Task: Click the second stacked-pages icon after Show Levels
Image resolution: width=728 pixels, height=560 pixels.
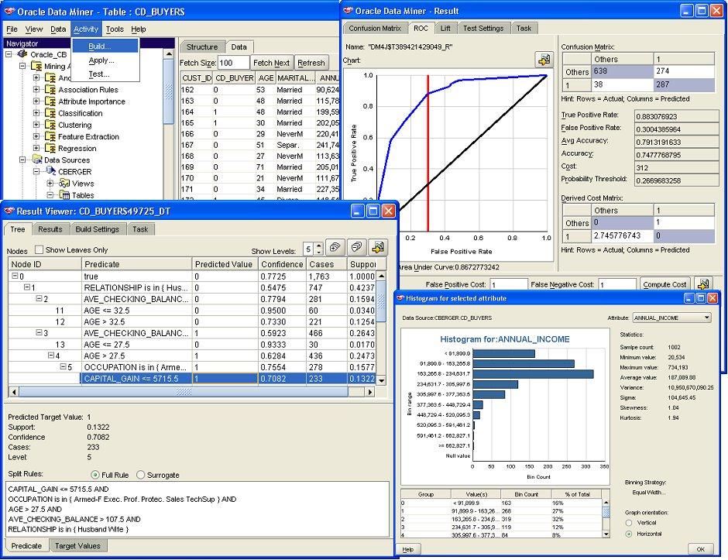Action: pos(356,247)
